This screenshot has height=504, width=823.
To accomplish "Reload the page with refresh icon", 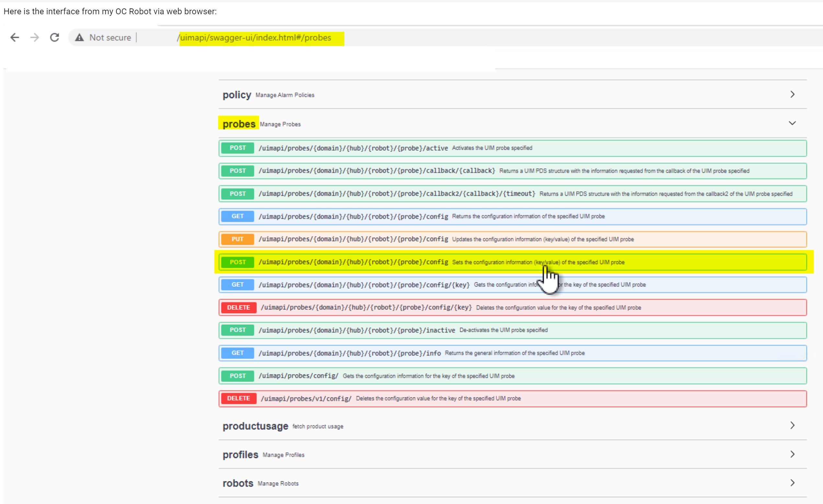I will click(54, 37).
